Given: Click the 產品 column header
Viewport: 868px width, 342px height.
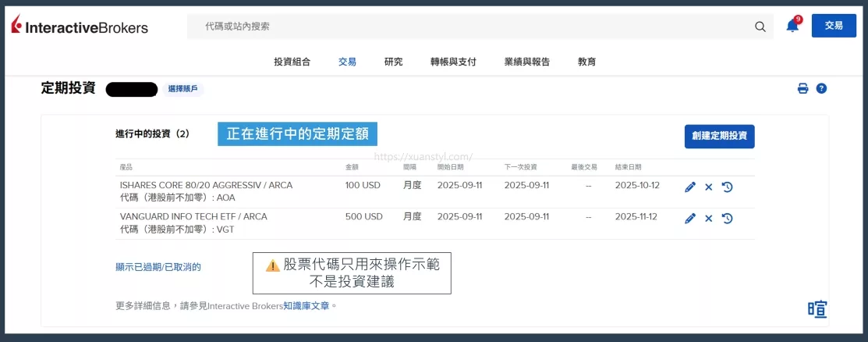Looking at the screenshot, I should (126, 167).
